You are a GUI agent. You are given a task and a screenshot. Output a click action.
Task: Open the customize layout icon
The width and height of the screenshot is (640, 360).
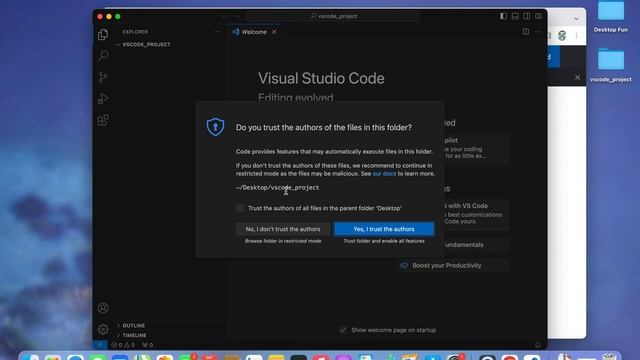[x=538, y=16]
